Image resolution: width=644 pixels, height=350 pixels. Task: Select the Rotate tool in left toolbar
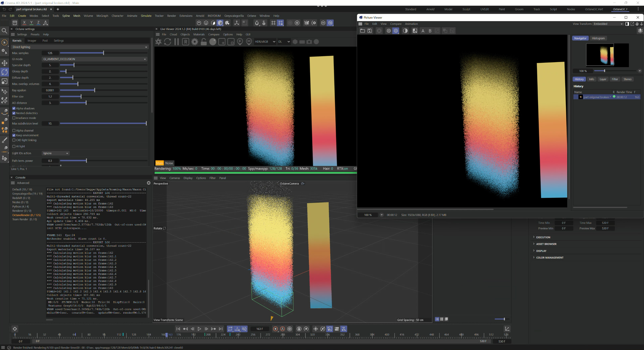pos(4,72)
